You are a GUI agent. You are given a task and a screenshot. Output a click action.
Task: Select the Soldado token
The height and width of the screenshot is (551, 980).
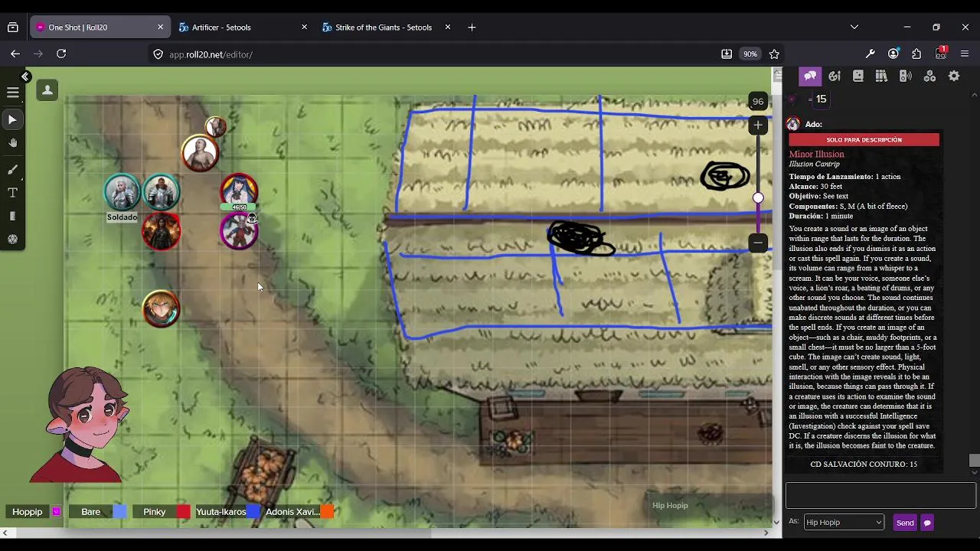[x=122, y=192]
